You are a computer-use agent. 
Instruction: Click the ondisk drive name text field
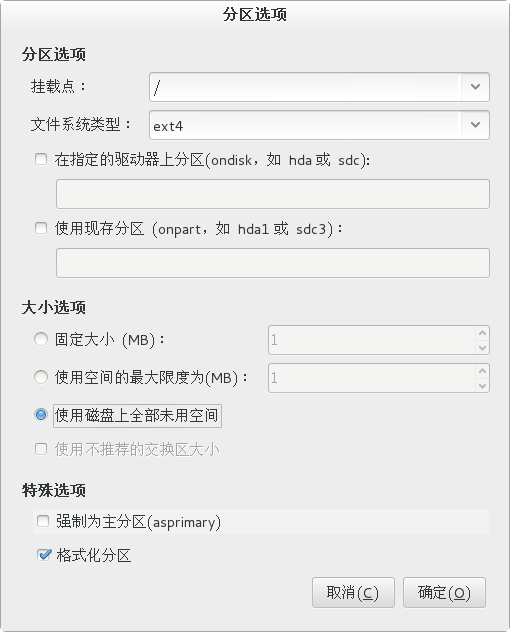pos(273,194)
